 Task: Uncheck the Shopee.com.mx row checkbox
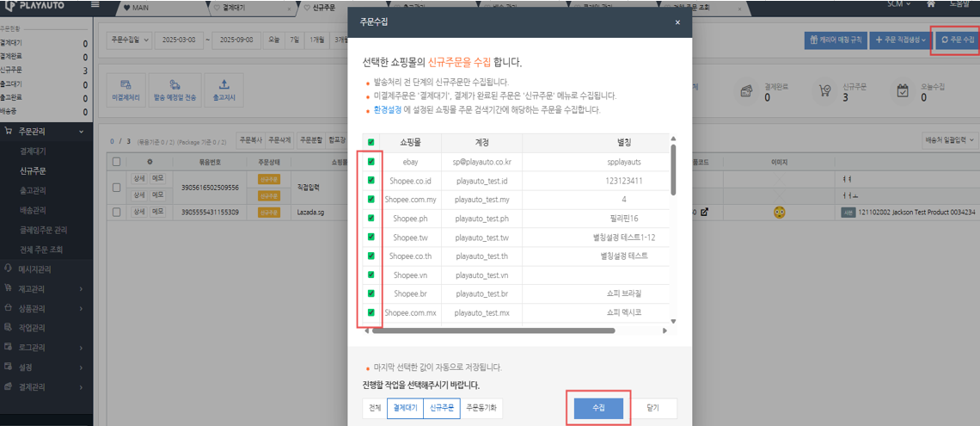pyautogui.click(x=371, y=312)
